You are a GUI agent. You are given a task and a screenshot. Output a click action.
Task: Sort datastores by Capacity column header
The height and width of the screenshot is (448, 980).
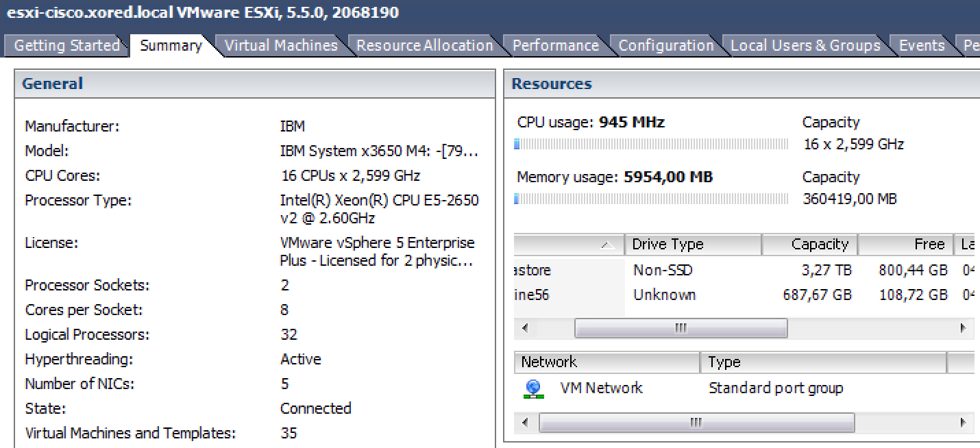(x=809, y=245)
